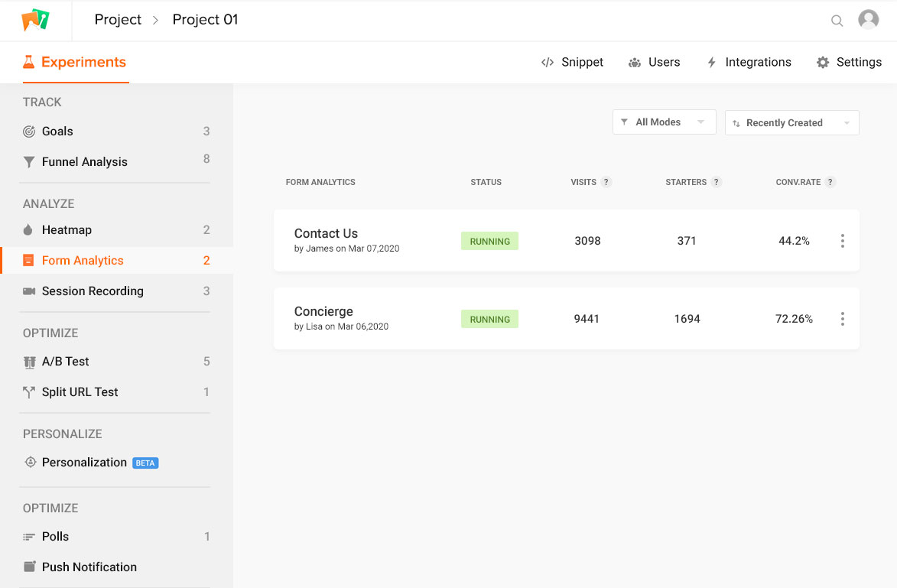Open Heatmap from the sidebar
Viewport: 897px width, 588px height.
[67, 230]
